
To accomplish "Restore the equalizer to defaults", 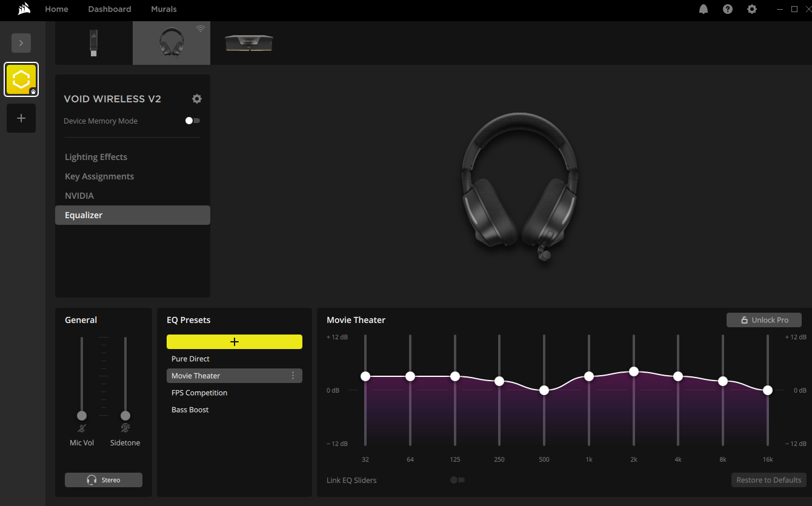I will [768, 479].
